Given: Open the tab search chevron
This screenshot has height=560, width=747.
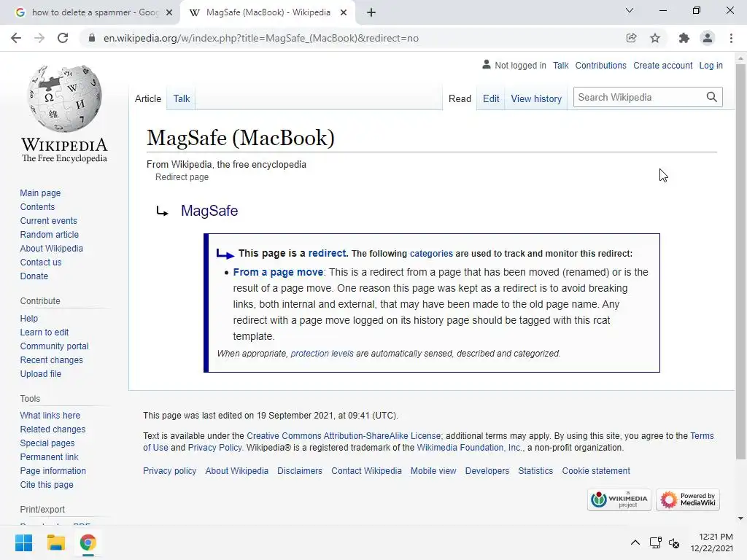Looking at the screenshot, I should (x=630, y=10).
